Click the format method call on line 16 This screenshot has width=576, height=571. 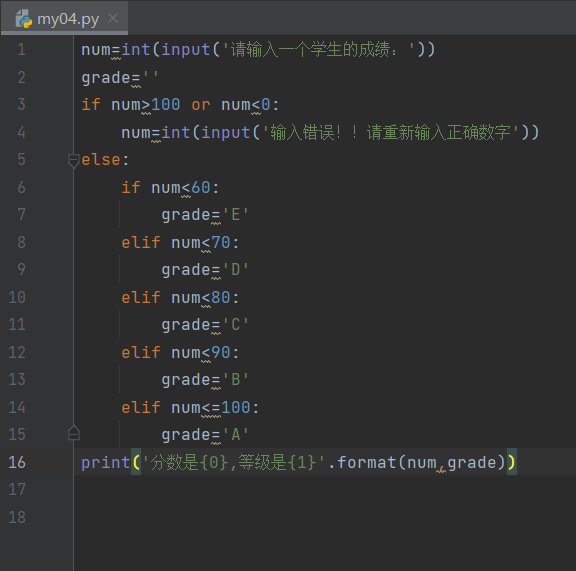[366, 462]
